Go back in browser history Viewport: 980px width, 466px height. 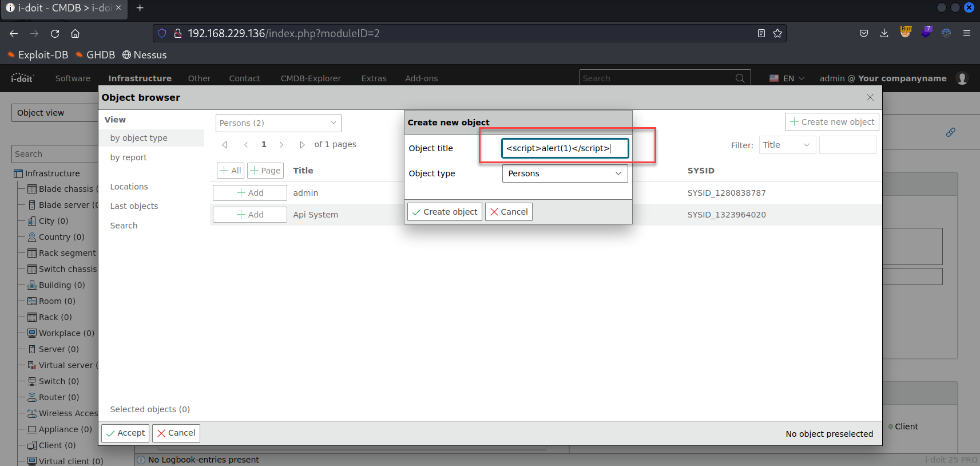[14, 33]
